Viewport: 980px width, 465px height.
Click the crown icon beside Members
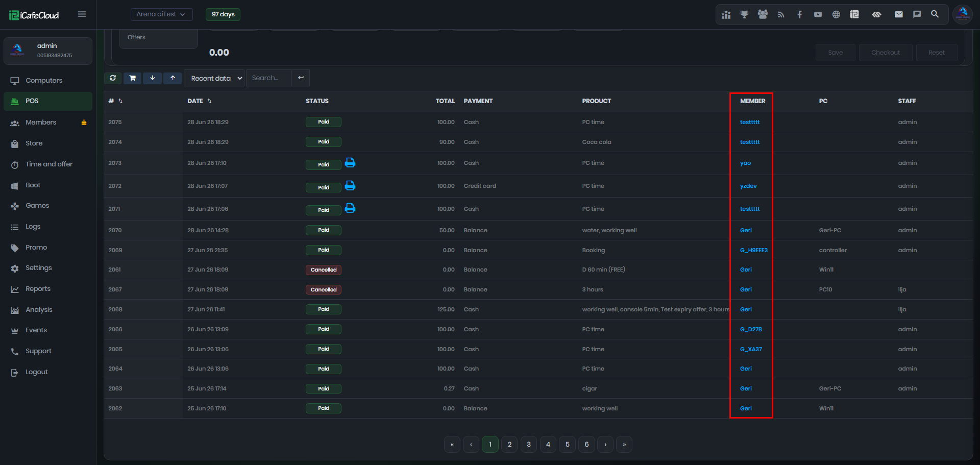tap(84, 123)
